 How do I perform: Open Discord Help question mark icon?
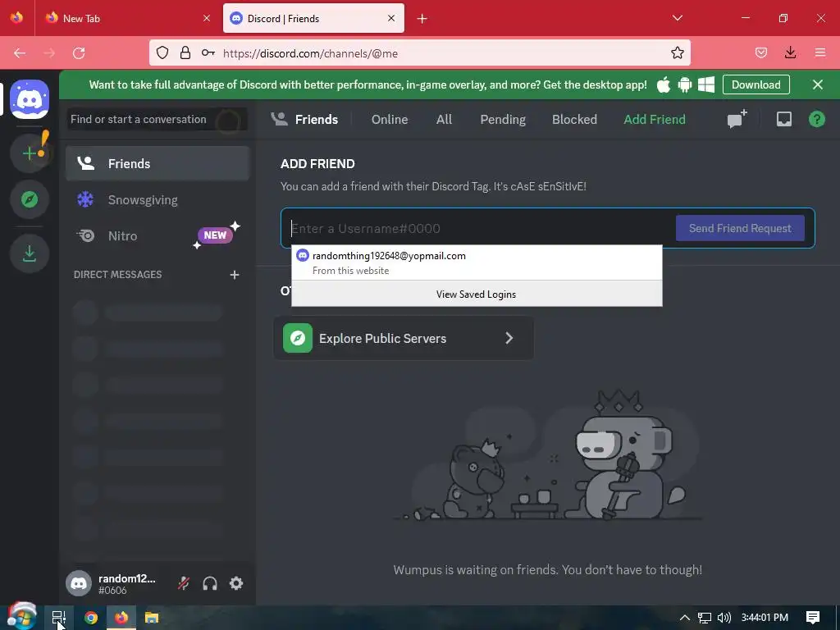coord(816,119)
